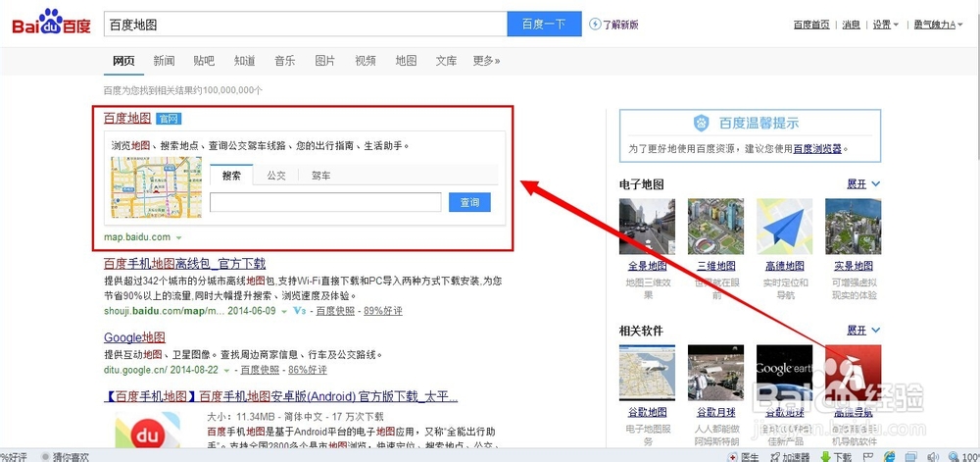Click the Beijing map thumbnail

[156, 187]
